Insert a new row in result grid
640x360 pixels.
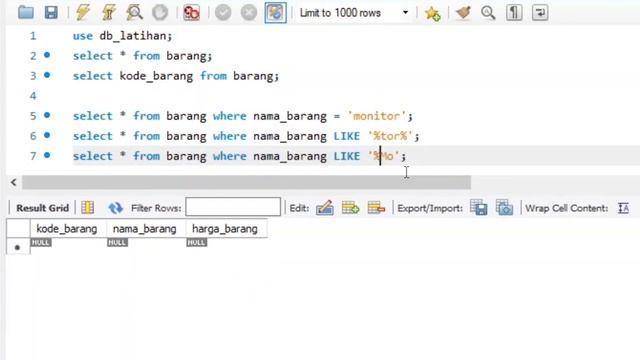click(x=350, y=208)
